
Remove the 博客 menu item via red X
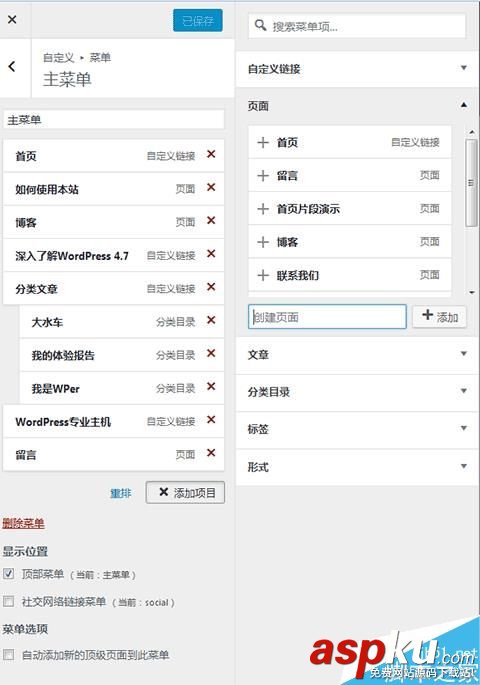(x=211, y=220)
